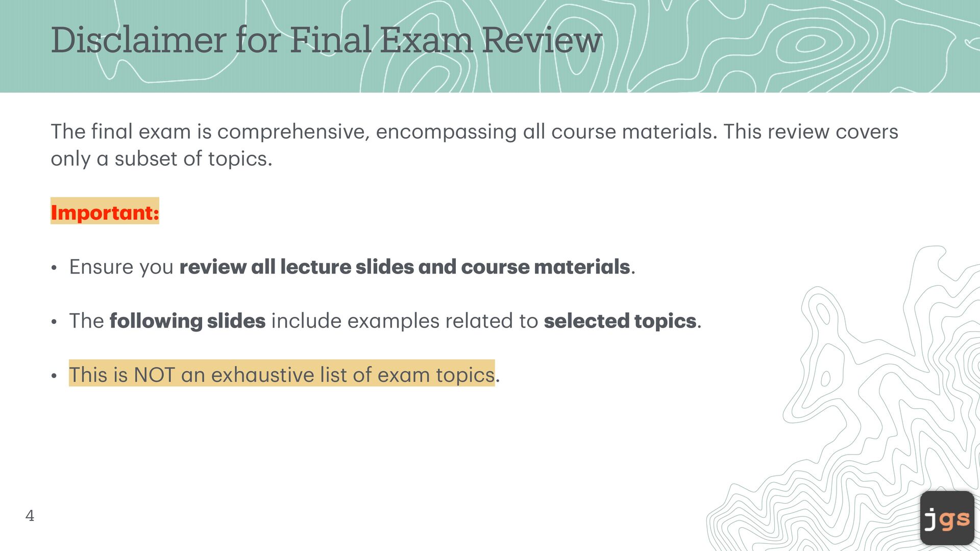This screenshot has height=551, width=980.
Task: Click the red 'Important:' highlighted label
Action: click(x=105, y=212)
